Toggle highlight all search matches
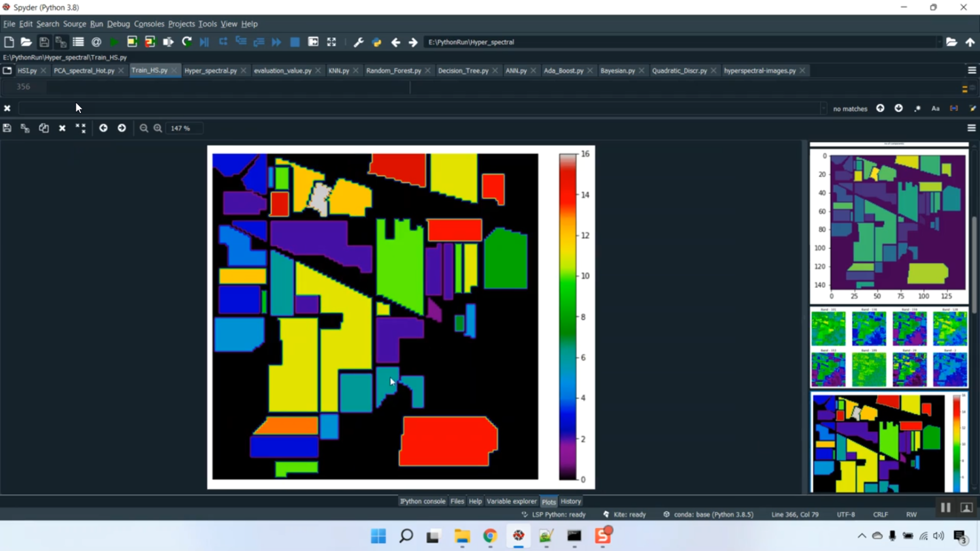 click(x=917, y=108)
